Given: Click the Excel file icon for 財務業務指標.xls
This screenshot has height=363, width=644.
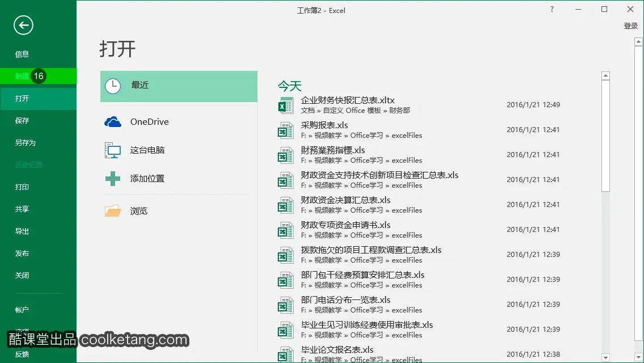Looking at the screenshot, I should pyautogui.click(x=286, y=155).
